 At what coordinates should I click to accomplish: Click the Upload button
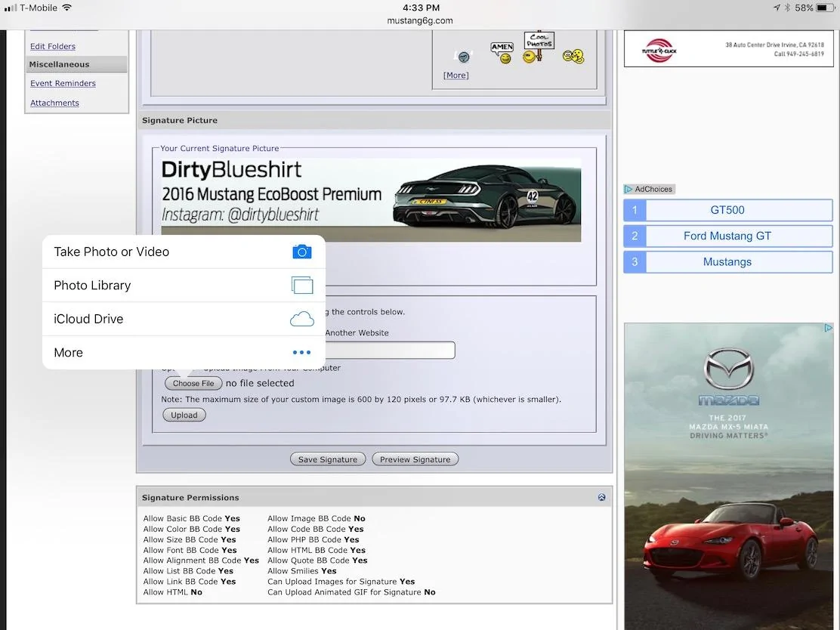click(x=184, y=415)
